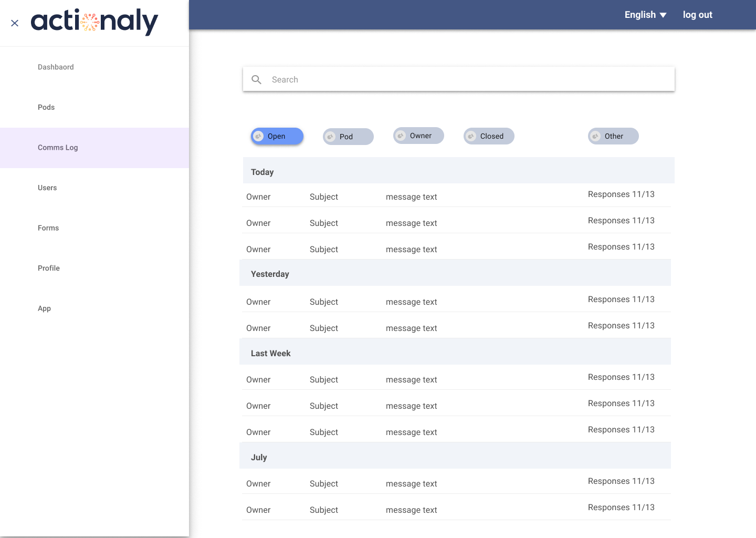This screenshot has height=538, width=756.
Task: Click the icon inside the Owner chip
Action: pos(401,136)
